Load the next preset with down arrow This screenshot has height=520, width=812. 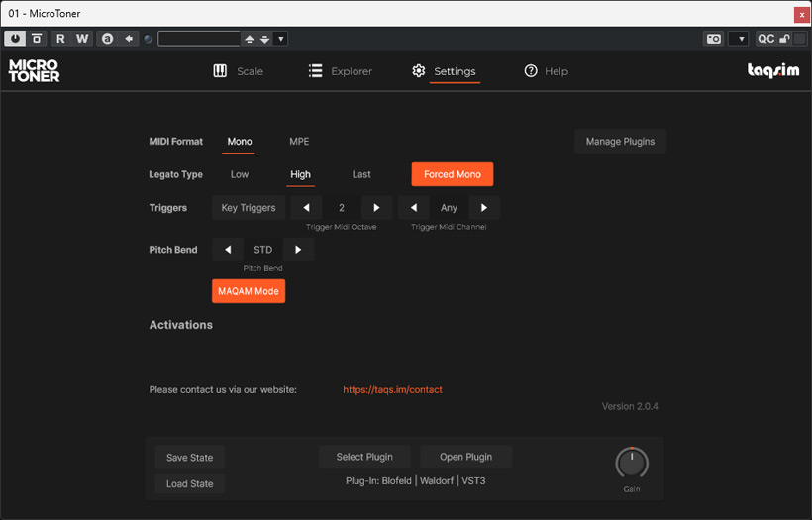point(264,39)
